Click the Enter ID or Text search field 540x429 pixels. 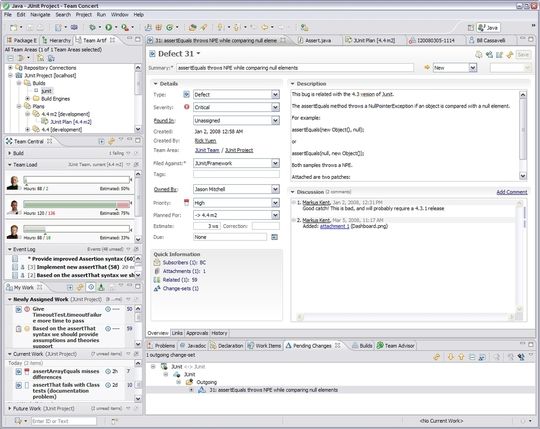pyautogui.click(x=64, y=421)
